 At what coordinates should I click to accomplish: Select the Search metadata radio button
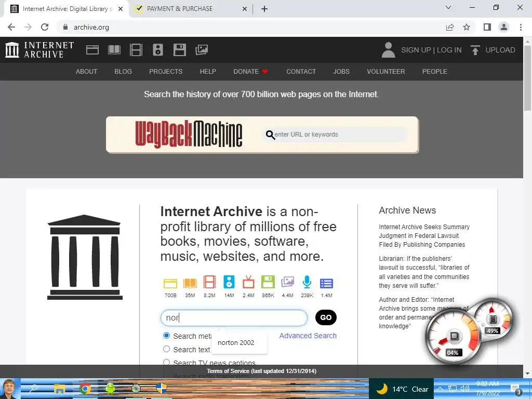pyautogui.click(x=166, y=336)
